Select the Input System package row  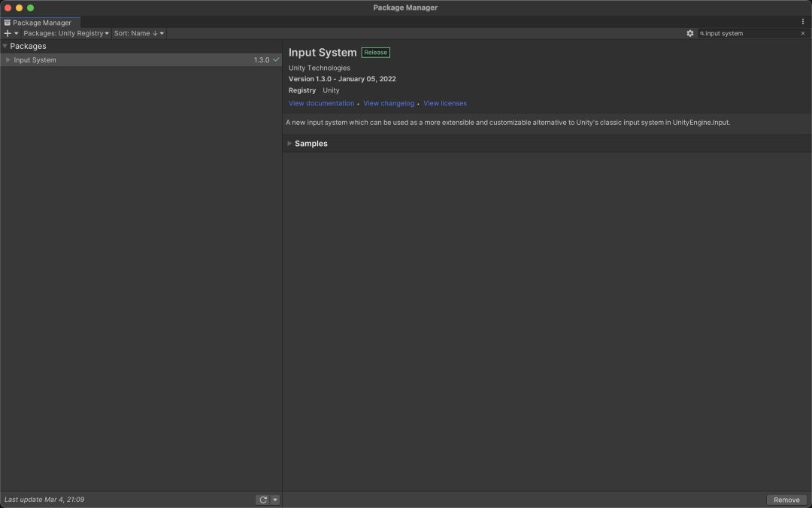141,59
